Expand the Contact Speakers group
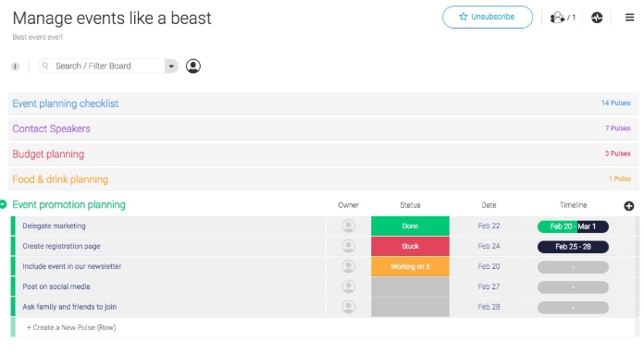Screen dimensions: 644x354 [x=51, y=128]
